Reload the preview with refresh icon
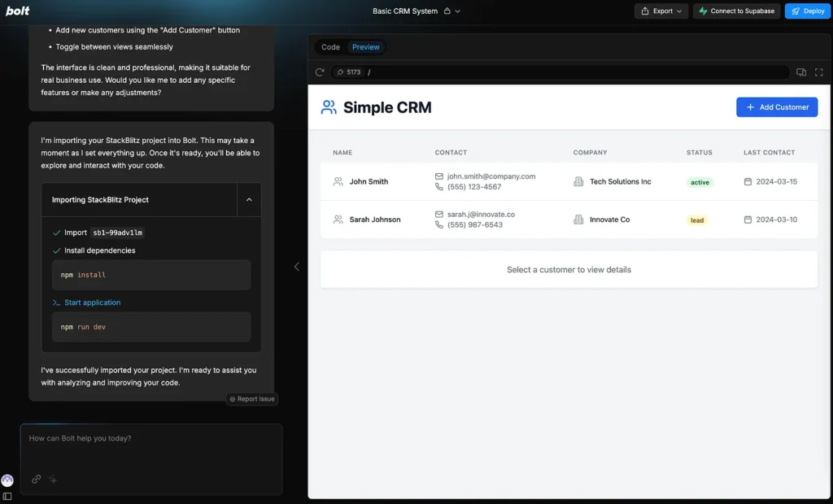This screenshot has width=833, height=504. coord(319,72)
